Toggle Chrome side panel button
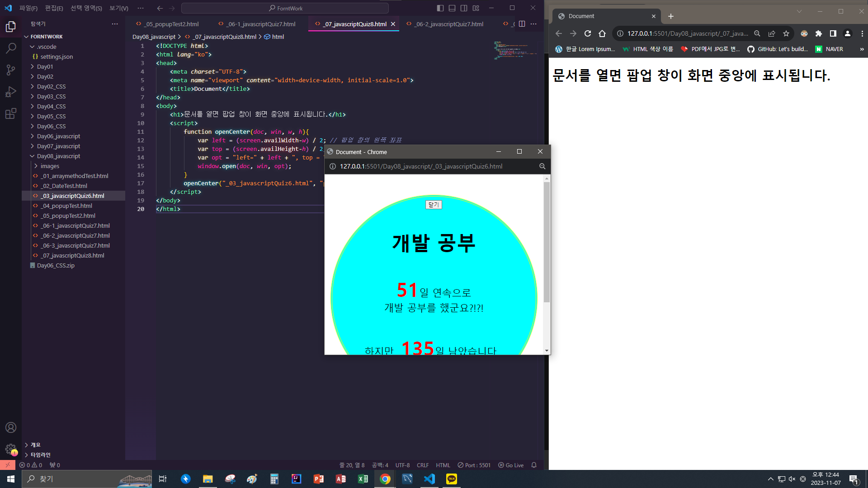 [833, 33]
